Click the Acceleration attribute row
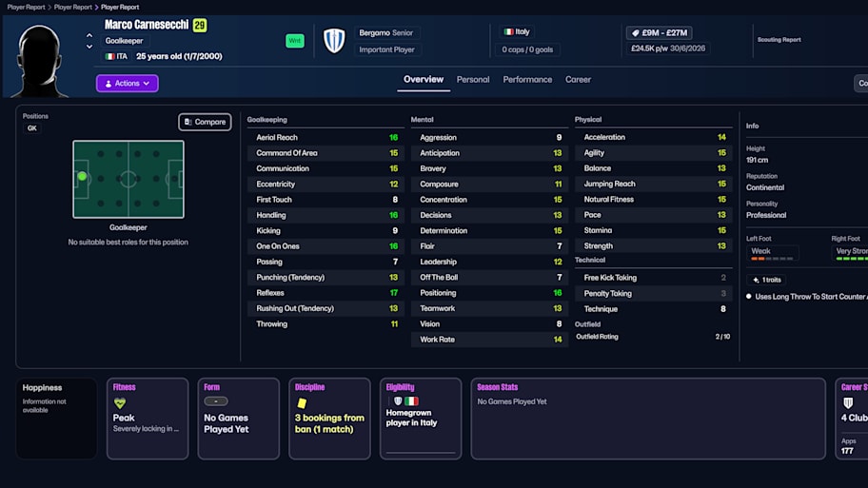The width and height of the screenshot is (868, 488). [653, 137]
